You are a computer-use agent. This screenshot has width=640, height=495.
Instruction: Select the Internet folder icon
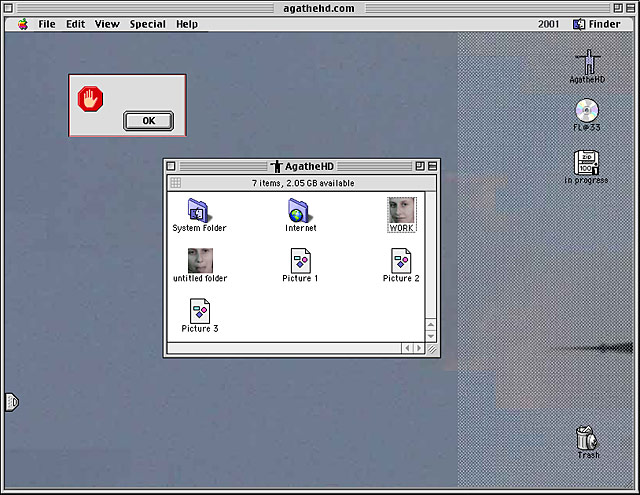[299, 210]
